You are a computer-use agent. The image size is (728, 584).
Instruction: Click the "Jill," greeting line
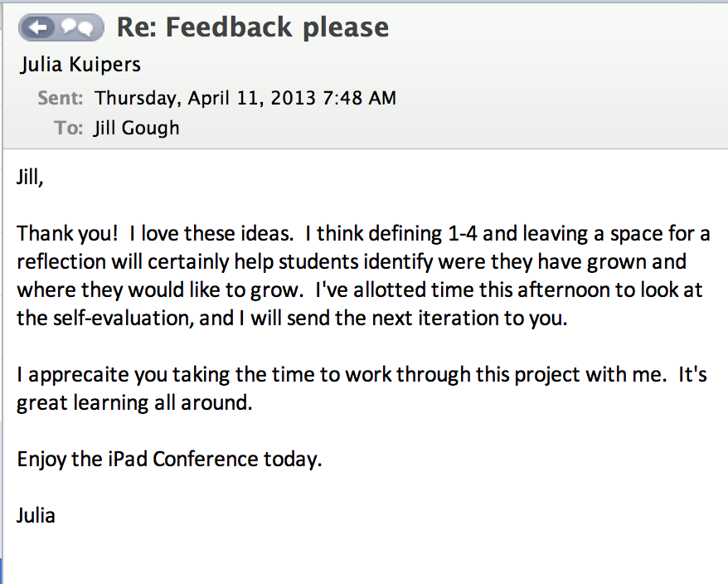point(29,178)
